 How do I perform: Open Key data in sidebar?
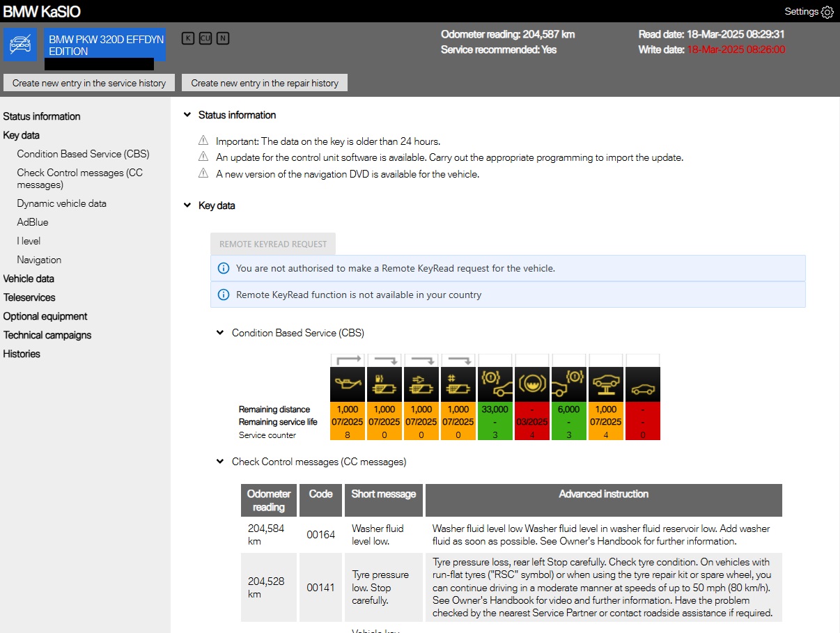coord(22,135)
